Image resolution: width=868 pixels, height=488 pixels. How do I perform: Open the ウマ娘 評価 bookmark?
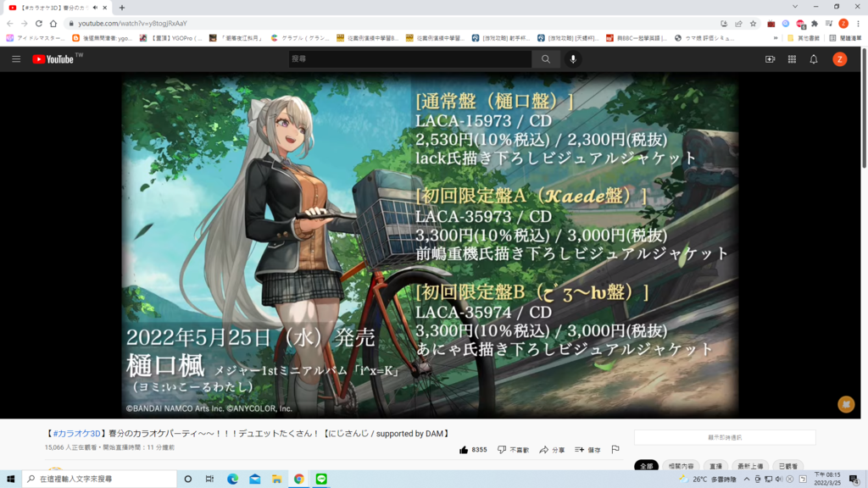point(704,38)
